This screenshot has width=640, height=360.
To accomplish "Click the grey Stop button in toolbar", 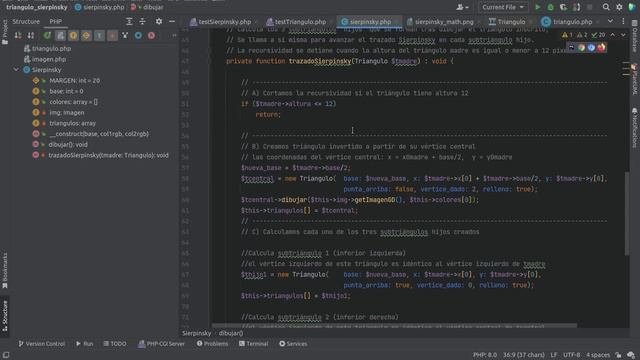I will 589,7.
